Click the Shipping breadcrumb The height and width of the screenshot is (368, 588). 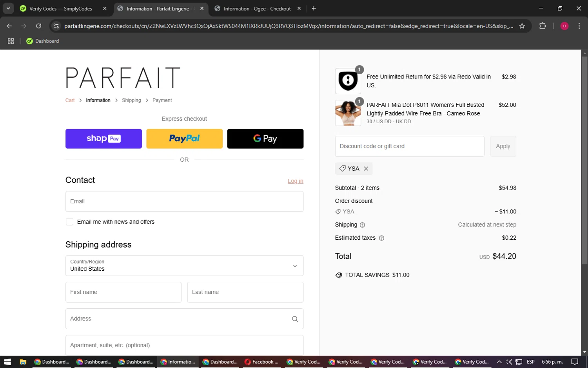tap(131, 100)
